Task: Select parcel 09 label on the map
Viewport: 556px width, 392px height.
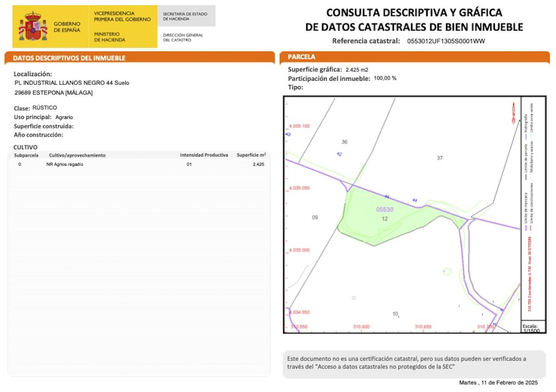Action: (315, 218)
